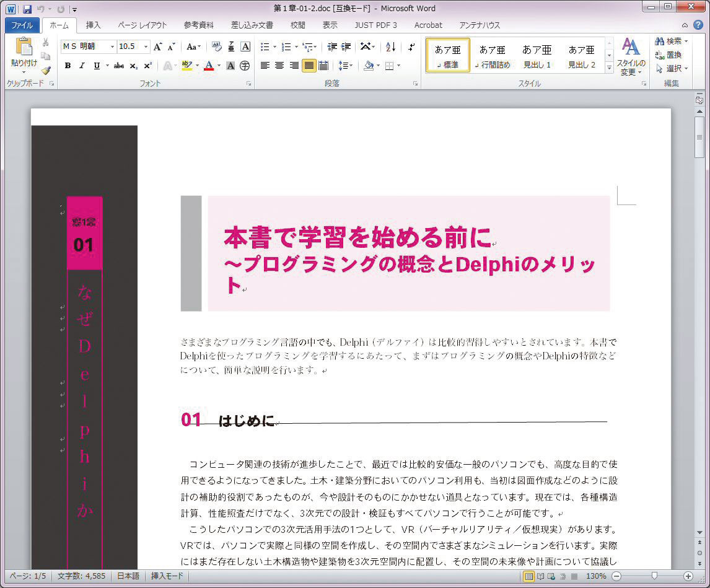Click the Superscript x² icon
This screenshot has width=710, height=588.
(x=147, y=66)
